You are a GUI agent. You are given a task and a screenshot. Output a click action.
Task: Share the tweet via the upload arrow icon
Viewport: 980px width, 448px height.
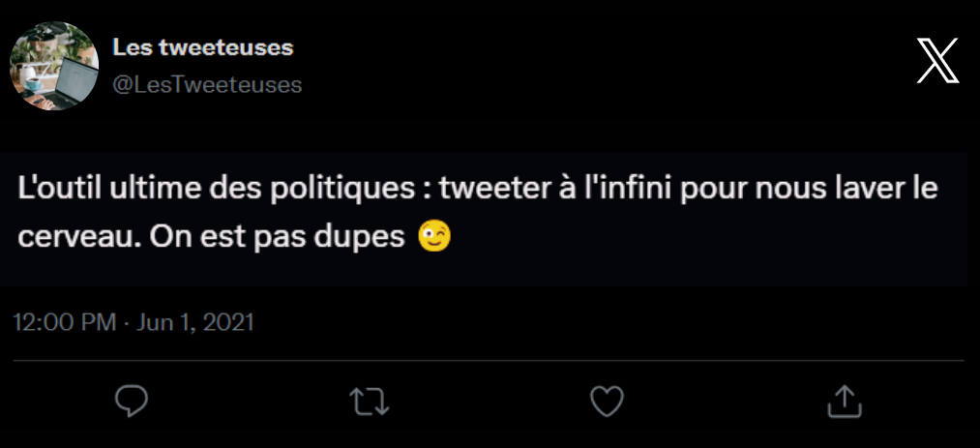pos(844,401)
